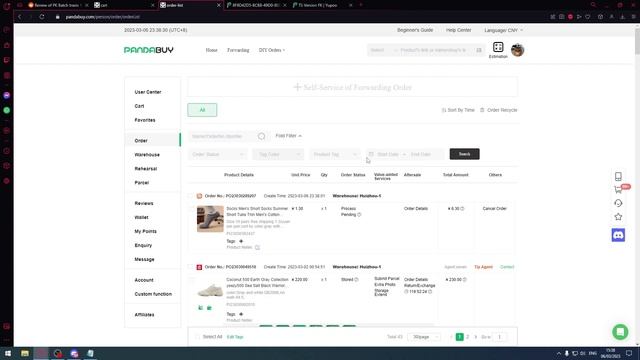The width and height of the screenshot is (640, 360).
Task: Tick the Select All checkbox
Action: [198, 337]
